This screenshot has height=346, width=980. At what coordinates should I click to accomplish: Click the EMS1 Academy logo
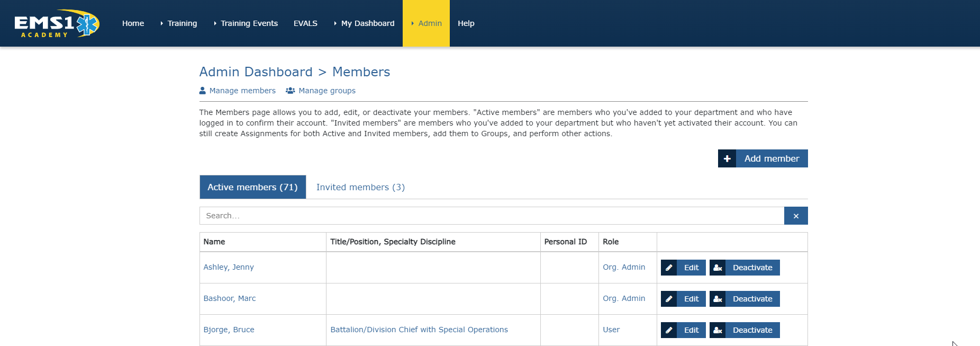click(x=57, y=23)
